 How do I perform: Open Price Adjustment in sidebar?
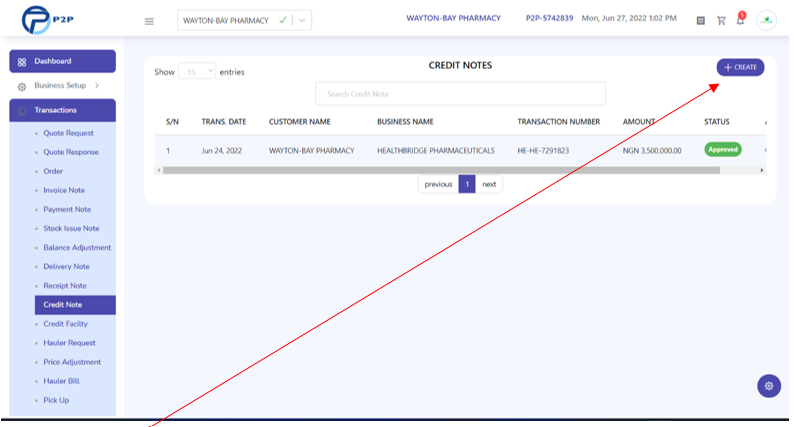pos(72,362)
